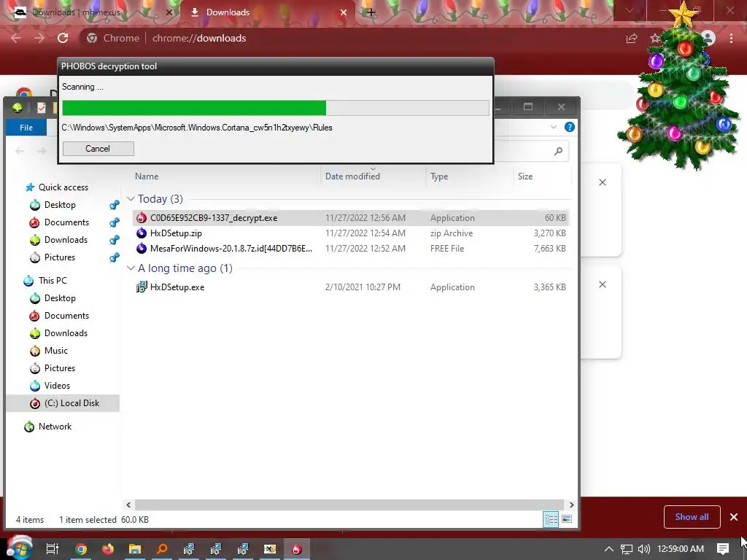Select the HxDSetup.zip file
This screenshot has height=560, width=747.
[x=351, y=233]
